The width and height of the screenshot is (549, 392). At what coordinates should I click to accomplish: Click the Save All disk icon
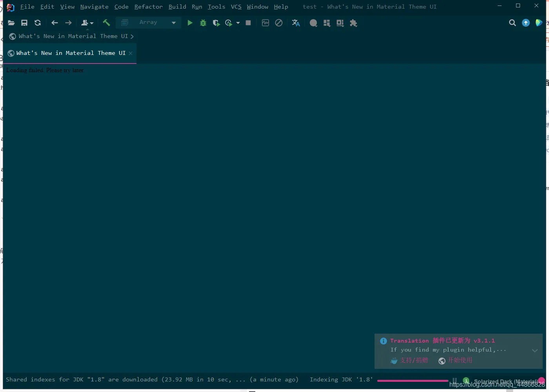click(x=24, y=23)
